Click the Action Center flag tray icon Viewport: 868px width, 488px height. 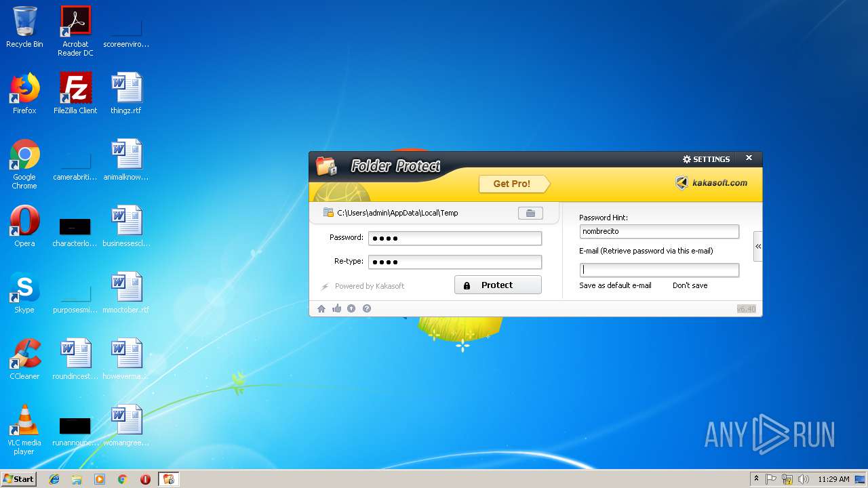771,479
